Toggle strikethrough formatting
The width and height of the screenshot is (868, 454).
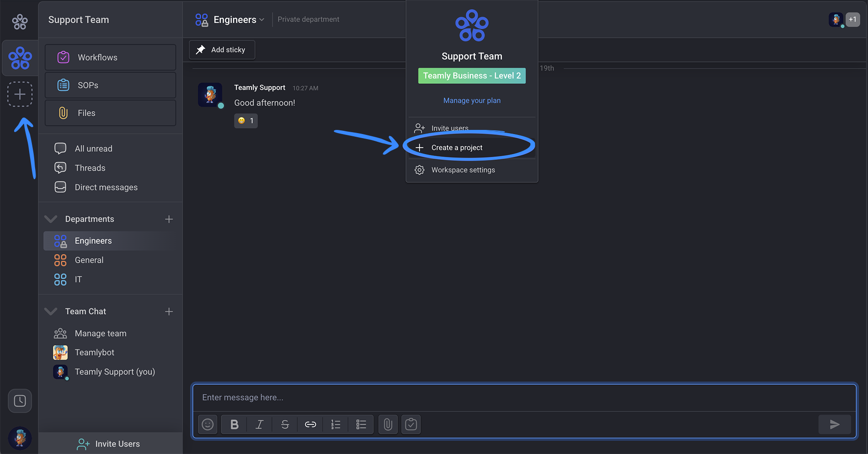[285, 424]
